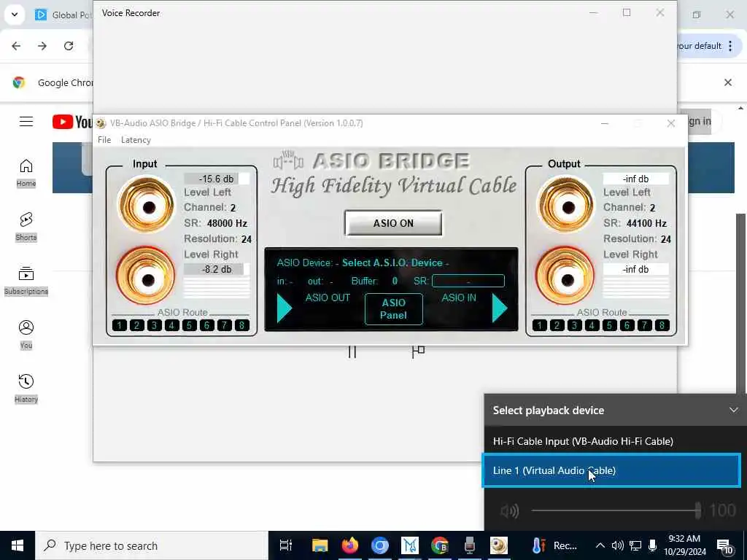
Task: Open the Chrome tab search dropdown
Action: [15, 15]
